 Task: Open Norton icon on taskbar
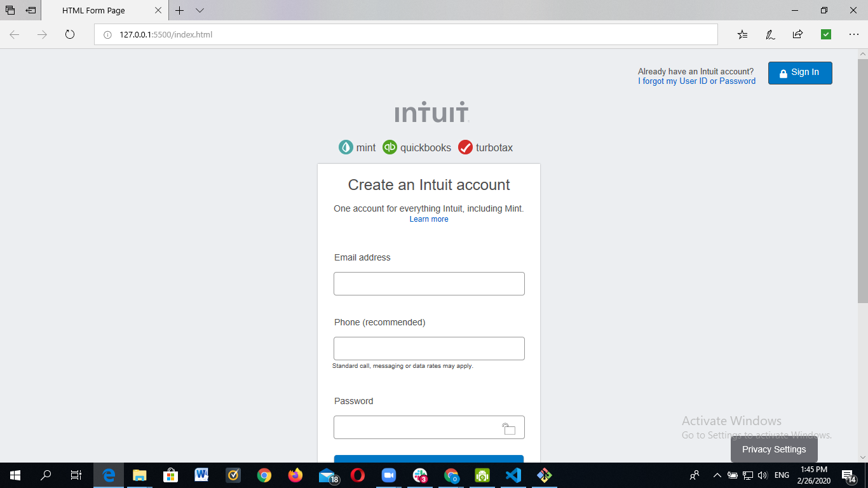coord(233,475)
